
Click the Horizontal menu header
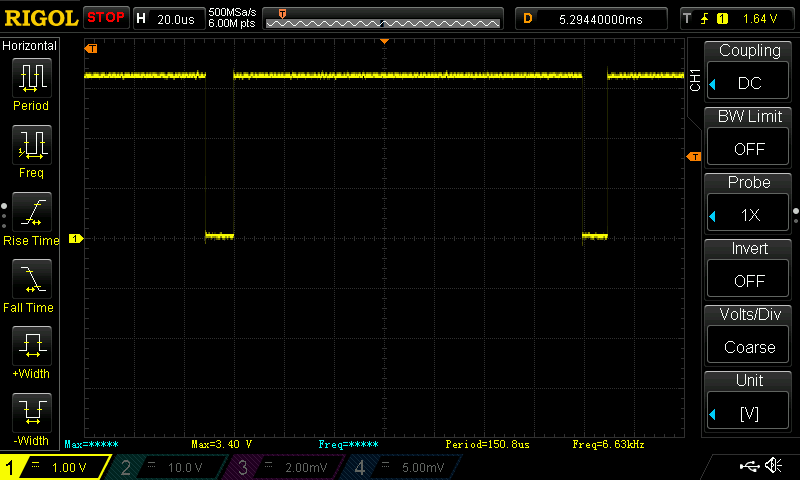pyautogui.click(x=30, y=45)
